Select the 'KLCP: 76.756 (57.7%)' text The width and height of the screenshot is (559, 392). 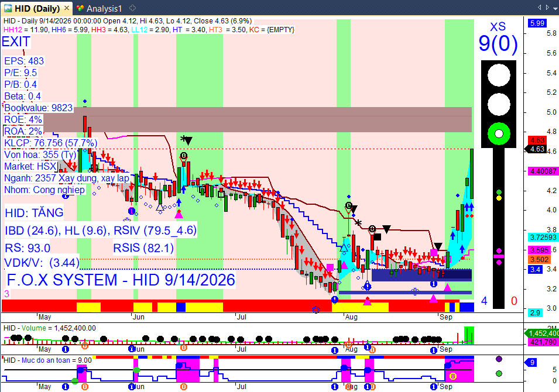pyautogui.click(x=50, y=143)
